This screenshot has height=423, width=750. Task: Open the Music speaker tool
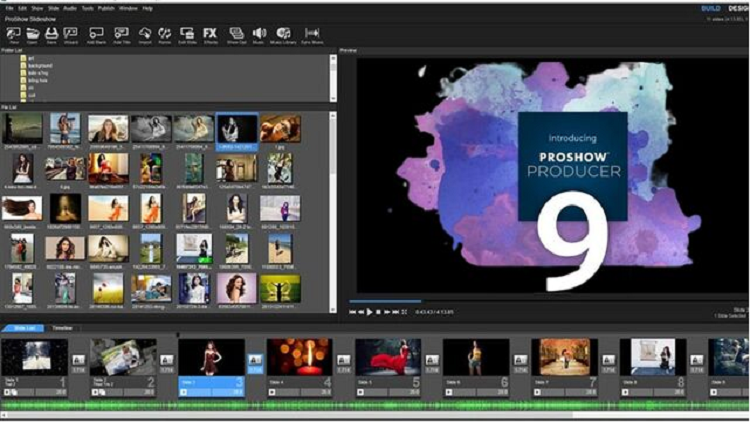259,35
